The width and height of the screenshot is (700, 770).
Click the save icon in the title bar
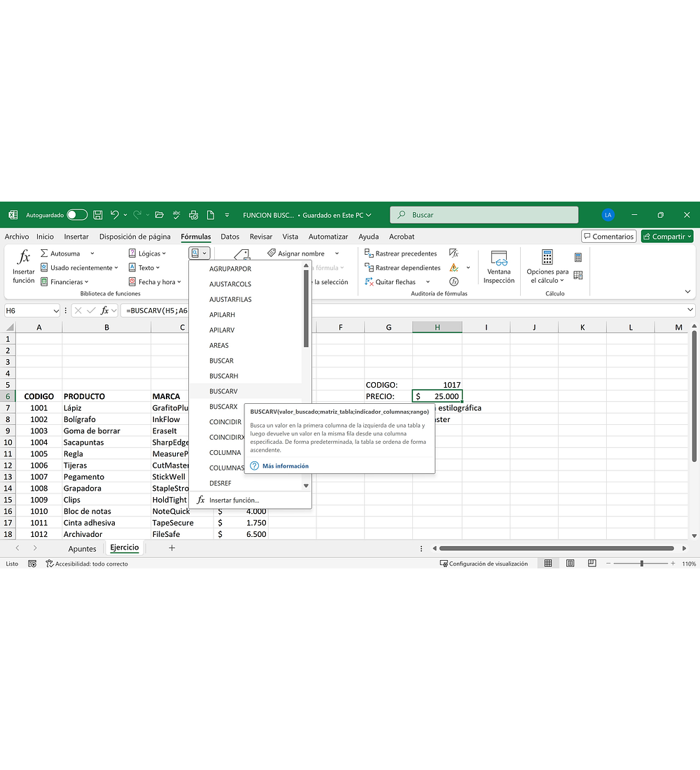[98, 215]
